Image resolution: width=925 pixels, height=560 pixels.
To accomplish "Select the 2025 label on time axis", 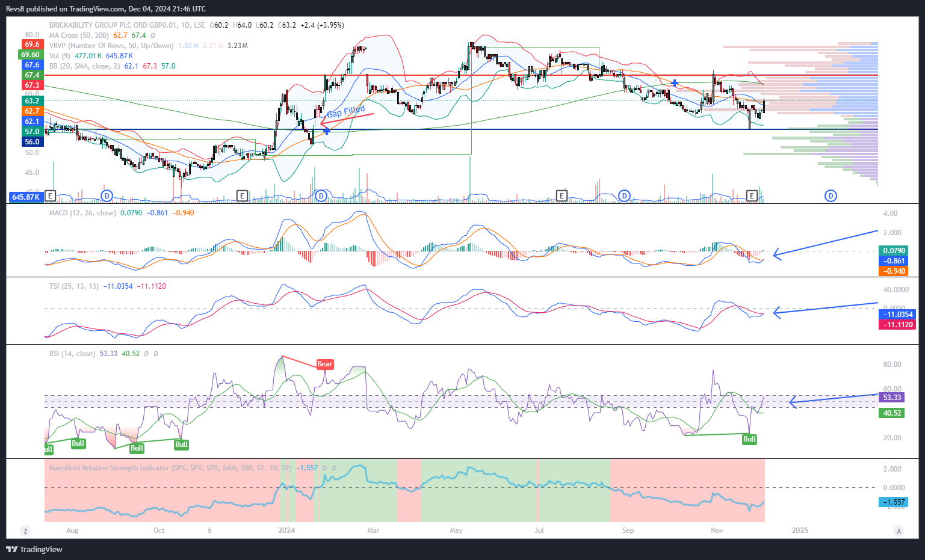I will 800,531.
